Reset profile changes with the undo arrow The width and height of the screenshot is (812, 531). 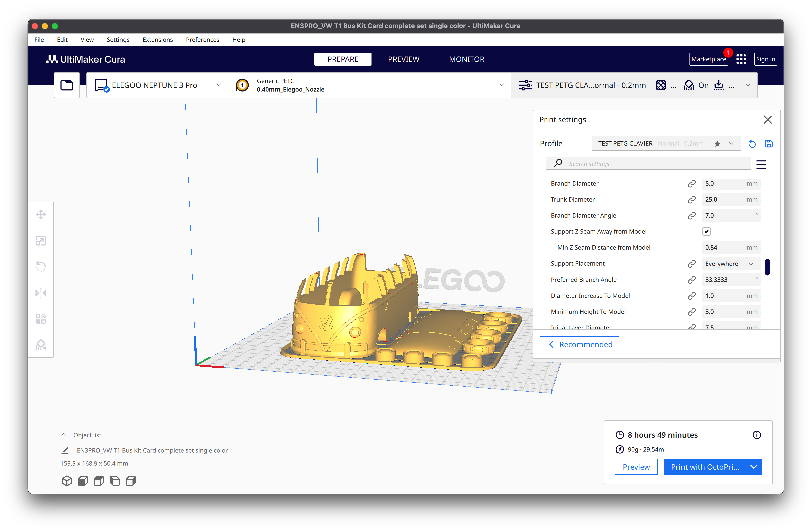(x=752, y=144)
